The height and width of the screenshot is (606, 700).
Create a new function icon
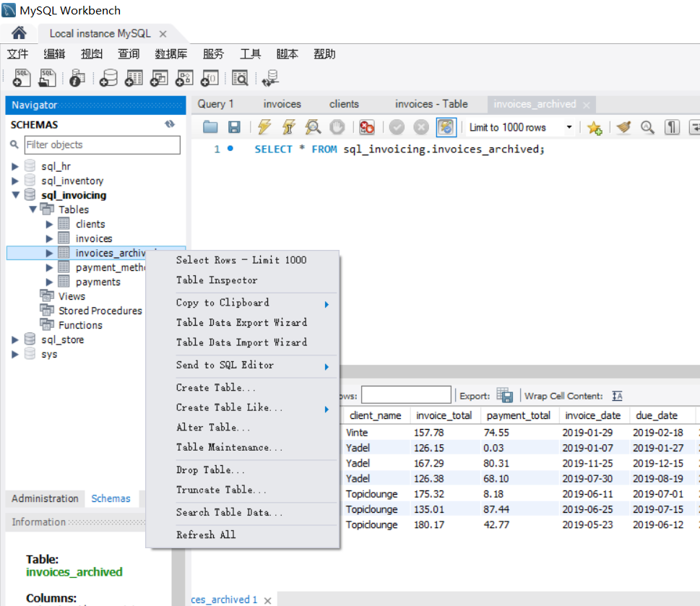[x=209, y=78]
